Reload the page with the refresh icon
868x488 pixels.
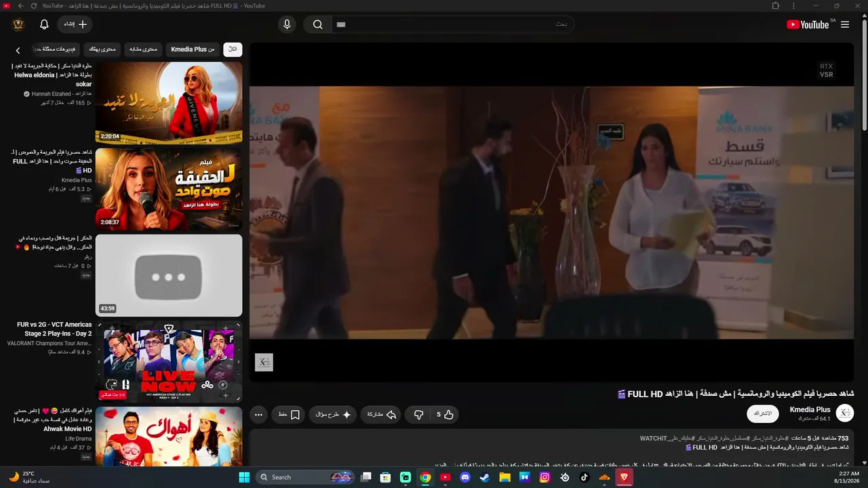tap(34, 6)
